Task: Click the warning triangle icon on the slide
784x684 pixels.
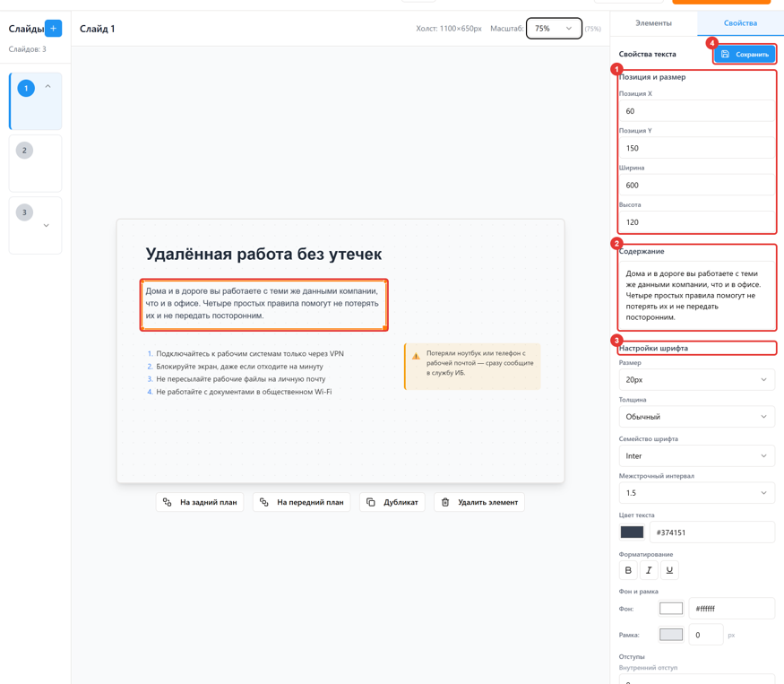Action: tap(416, 356)
